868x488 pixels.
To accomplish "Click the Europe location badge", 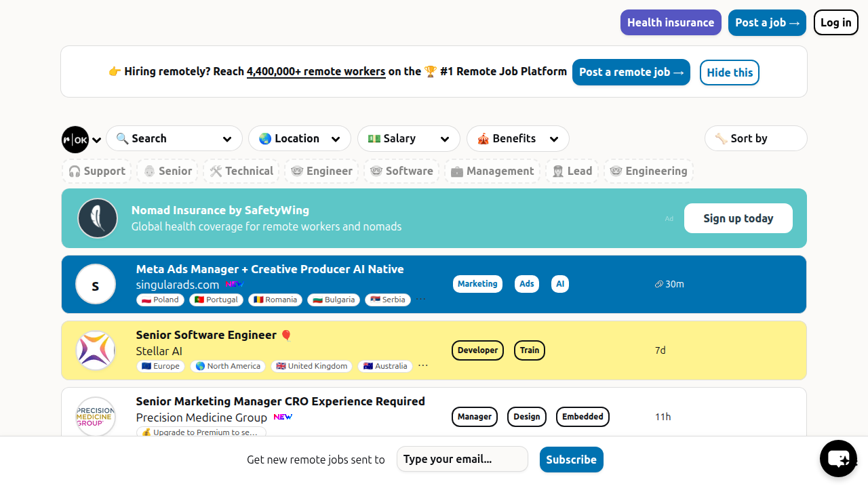I will (x=161, y=366).
